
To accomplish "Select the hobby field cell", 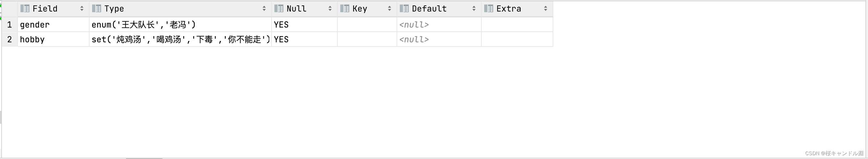I will click(54, 39).
